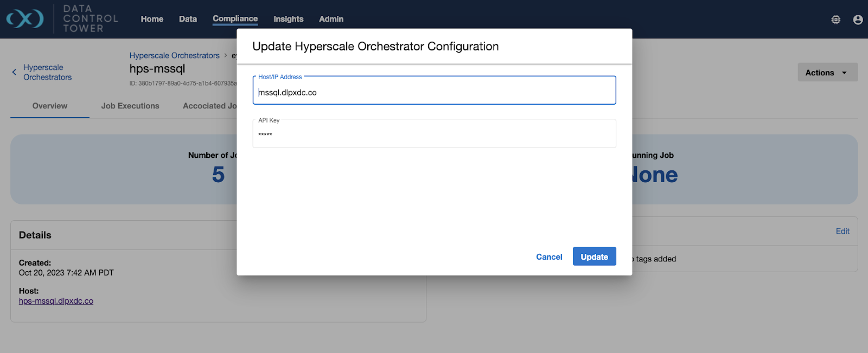Open the settings icon in header

(835, 20)
